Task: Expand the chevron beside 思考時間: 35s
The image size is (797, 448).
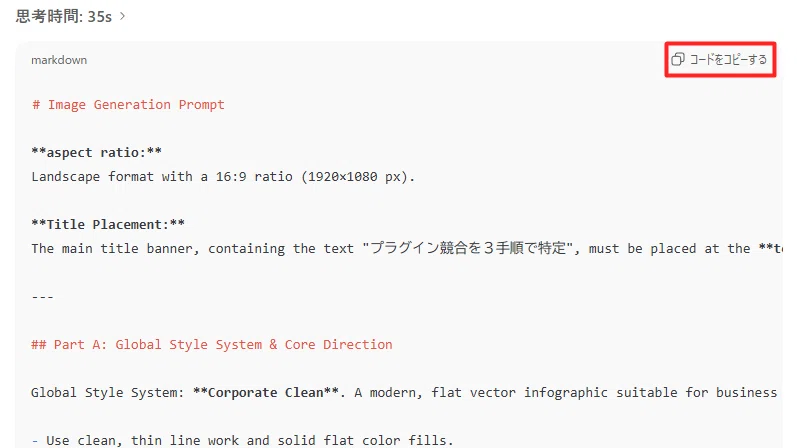Action: click(122, 16)
